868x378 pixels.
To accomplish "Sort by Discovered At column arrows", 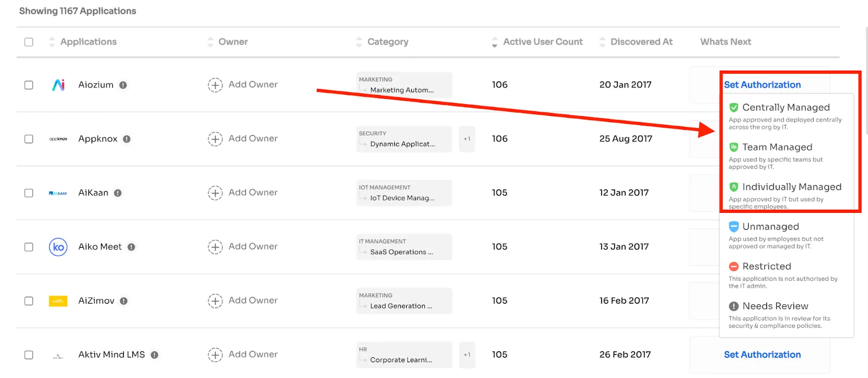I will click(602, 42).
